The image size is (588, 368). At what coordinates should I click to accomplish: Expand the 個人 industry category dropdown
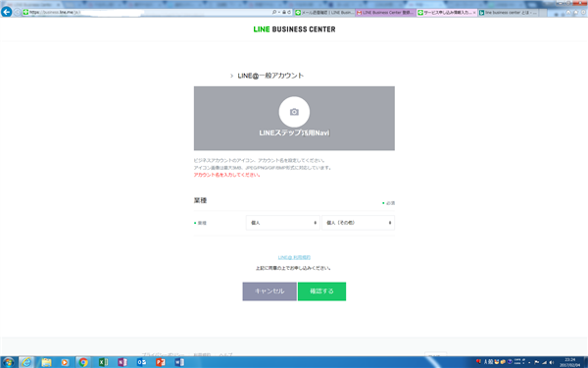pyautogui.click(x=283, y=223)
